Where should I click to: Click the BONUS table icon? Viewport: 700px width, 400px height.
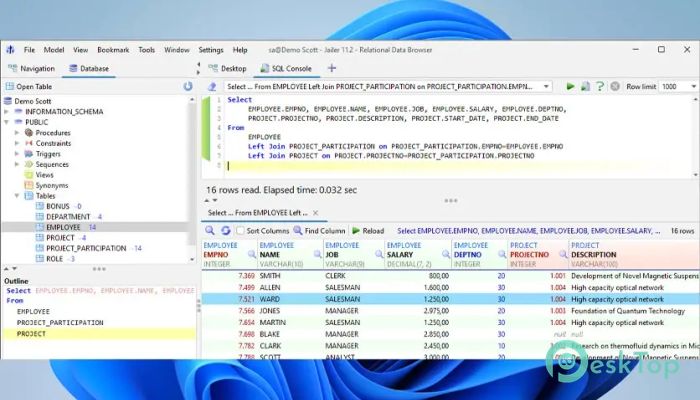pyautogui.click(x=40, y=206)
